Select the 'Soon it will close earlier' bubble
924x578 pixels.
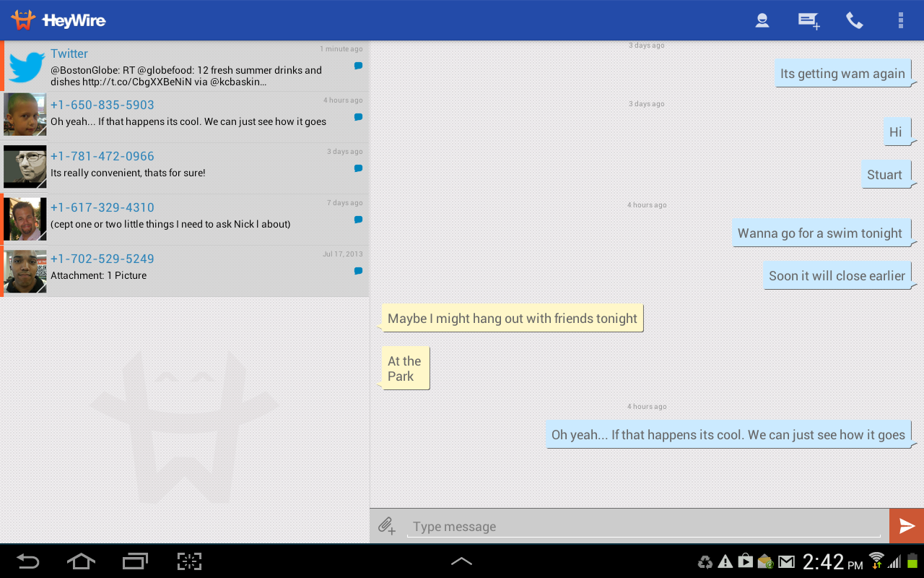[837, 276]
